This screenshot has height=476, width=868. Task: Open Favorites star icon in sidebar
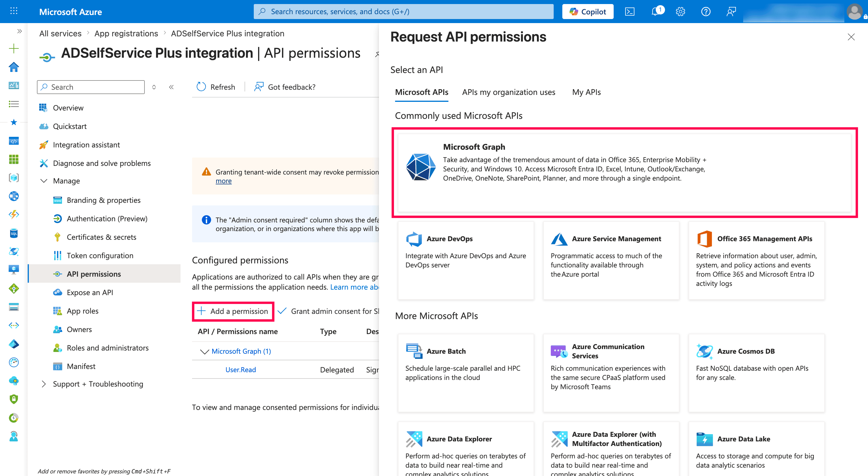pyautogui.click(x=14, y=122)
